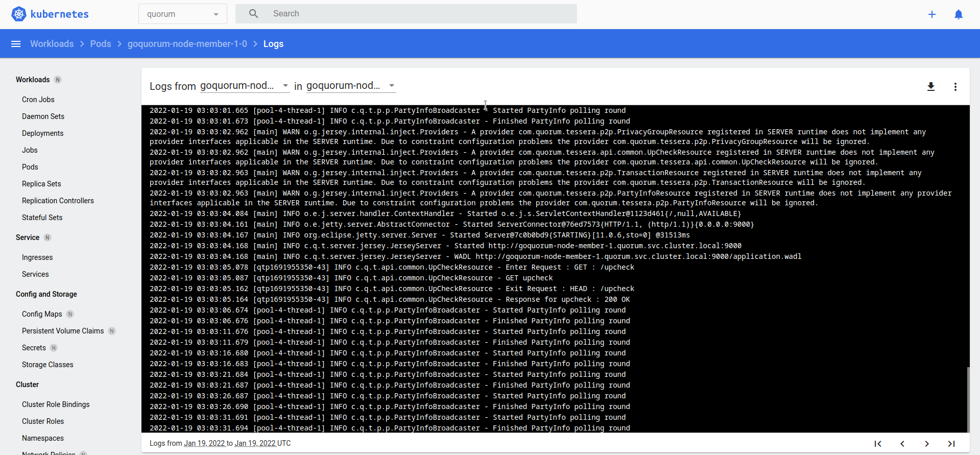Download the pod logs

pyautogui.click(x=930, y=87)
